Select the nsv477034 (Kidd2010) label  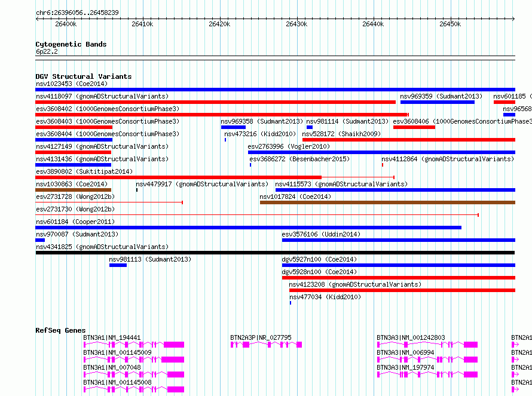click(325, 297)
